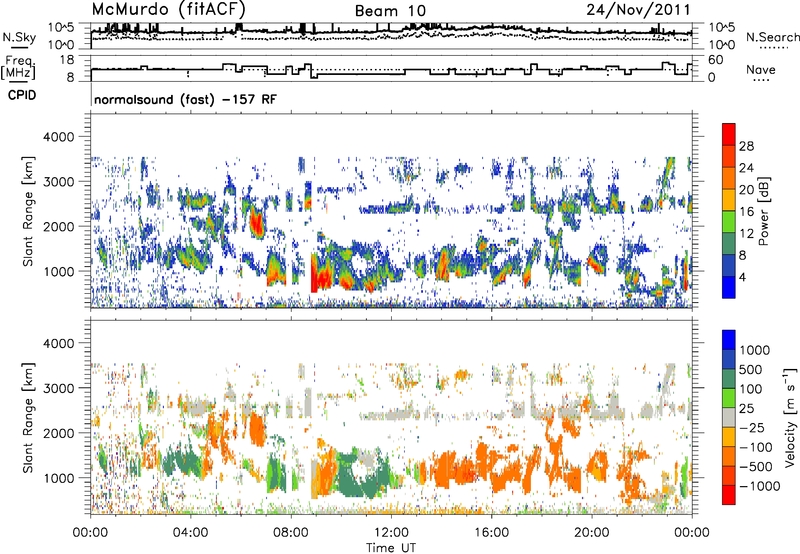Viewport: 800px width, 554px height.
Task: Click the Time UT axis title
Action: coord(391,548)
